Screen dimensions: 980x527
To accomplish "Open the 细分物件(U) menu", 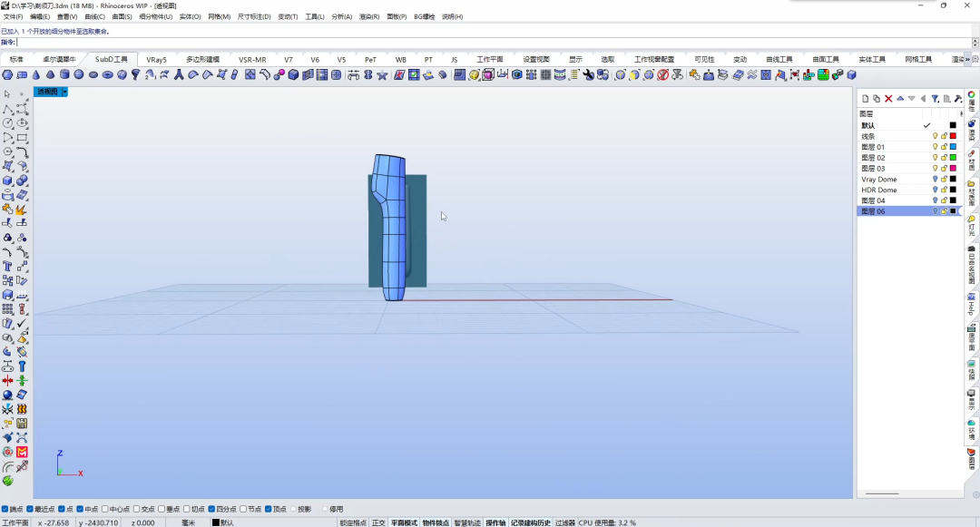I will pos(156,17).
